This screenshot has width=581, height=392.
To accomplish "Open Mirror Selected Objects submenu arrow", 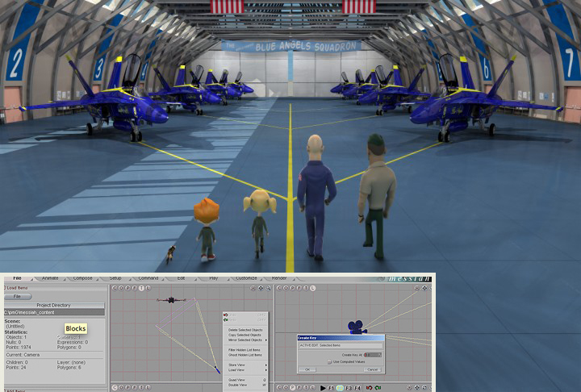I will pos(265,340).
